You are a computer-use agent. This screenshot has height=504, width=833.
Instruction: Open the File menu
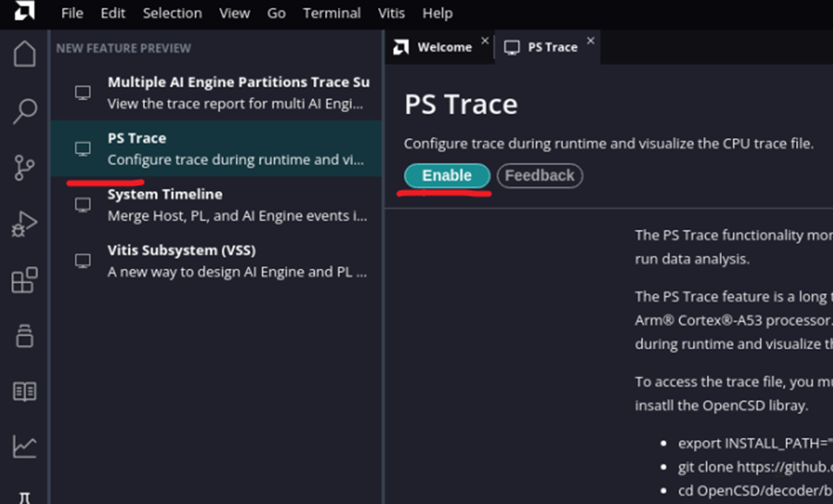click(72, 13)
